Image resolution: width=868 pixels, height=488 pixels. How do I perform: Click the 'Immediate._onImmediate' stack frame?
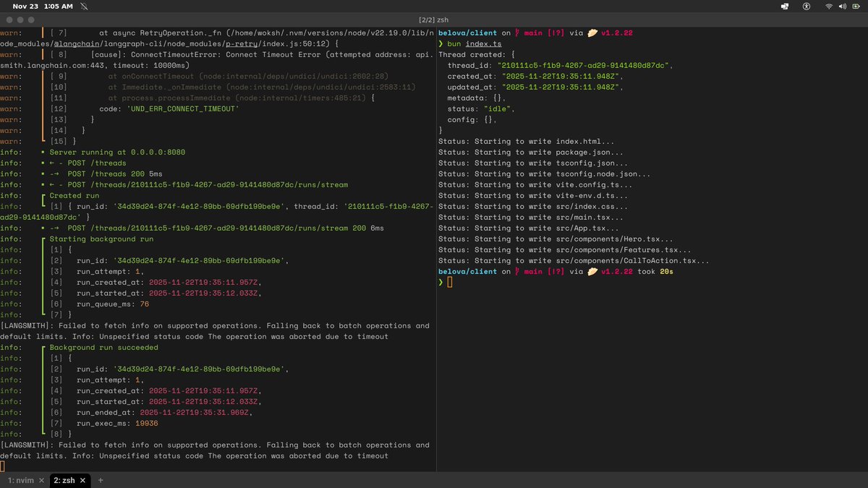262,87
